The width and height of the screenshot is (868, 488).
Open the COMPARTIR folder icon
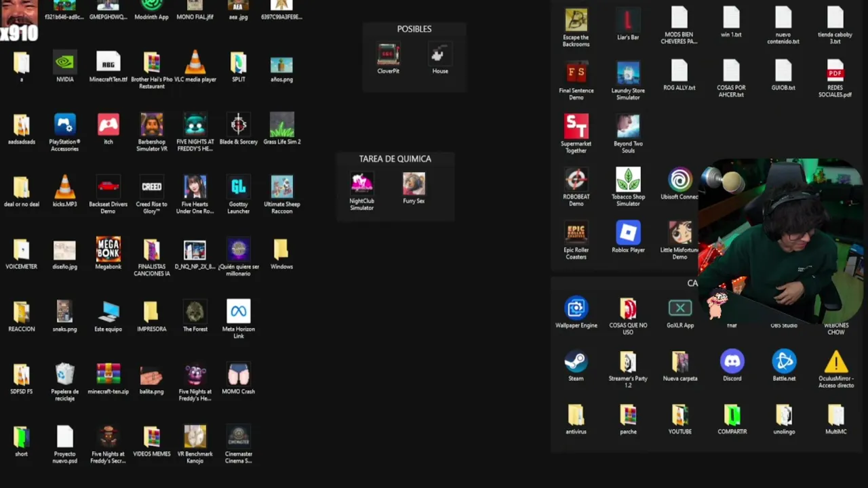pos(732,414)
